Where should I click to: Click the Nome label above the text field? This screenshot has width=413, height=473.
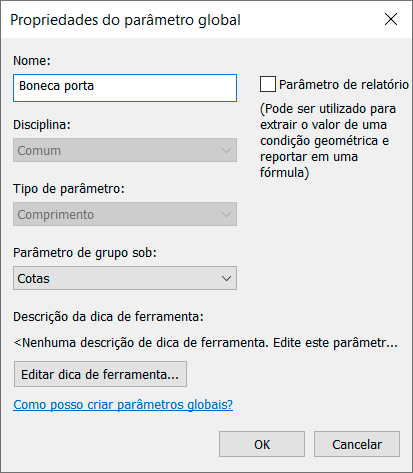click(x=32, y=60)
